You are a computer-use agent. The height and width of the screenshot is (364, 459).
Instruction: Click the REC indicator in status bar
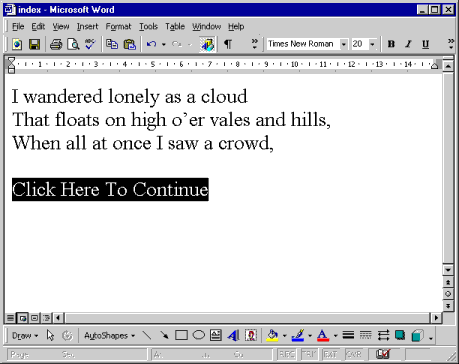tap(287, 354)
